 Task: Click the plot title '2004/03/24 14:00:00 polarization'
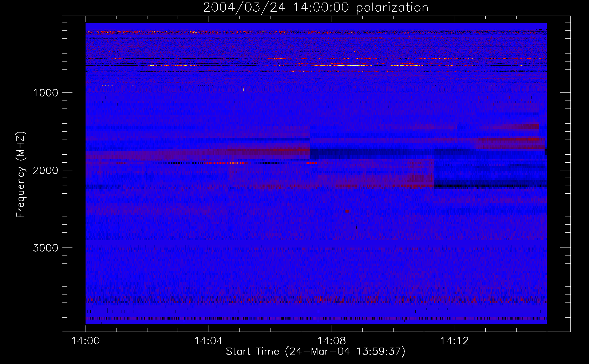(x=316, y=8)
